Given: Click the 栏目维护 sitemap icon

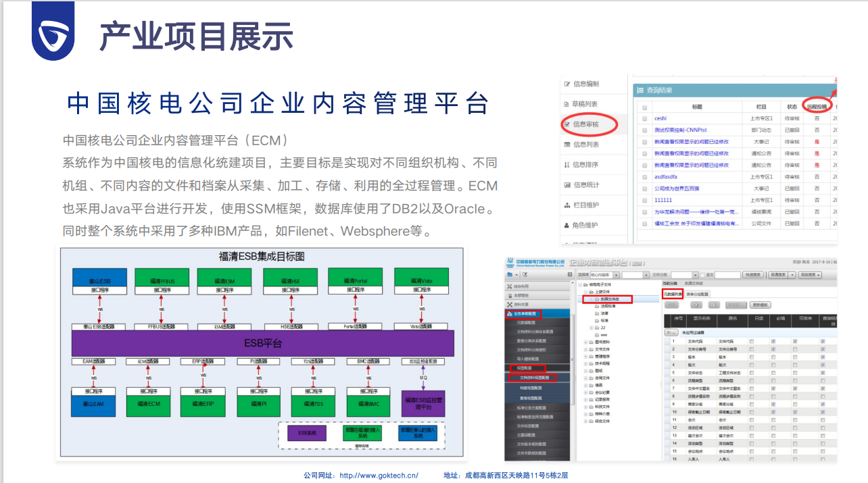Looking at the screenshot, I should 567,205.
